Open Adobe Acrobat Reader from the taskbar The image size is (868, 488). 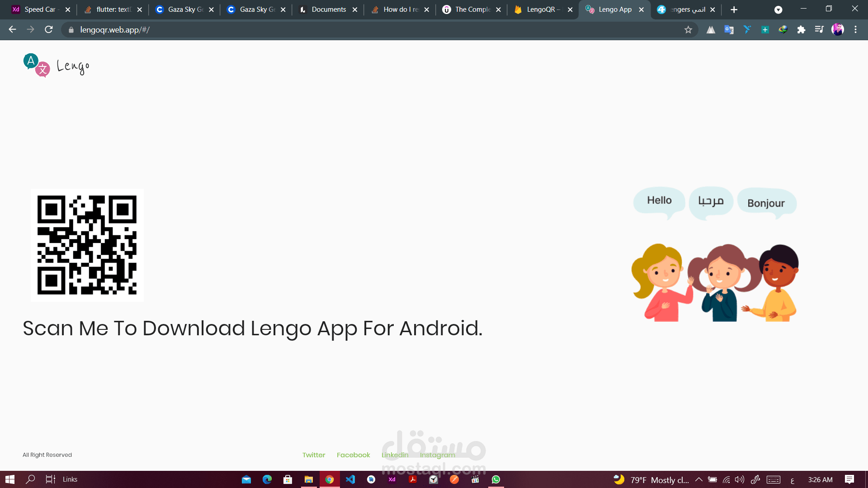(x=413, y=479)
